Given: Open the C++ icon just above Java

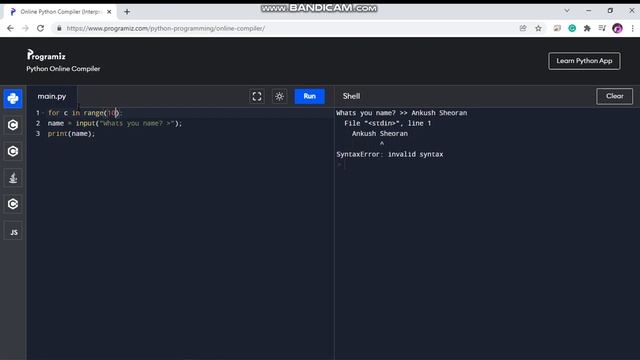Looking at the screenshot, I should pyautogui.click(x=13, y=151).
